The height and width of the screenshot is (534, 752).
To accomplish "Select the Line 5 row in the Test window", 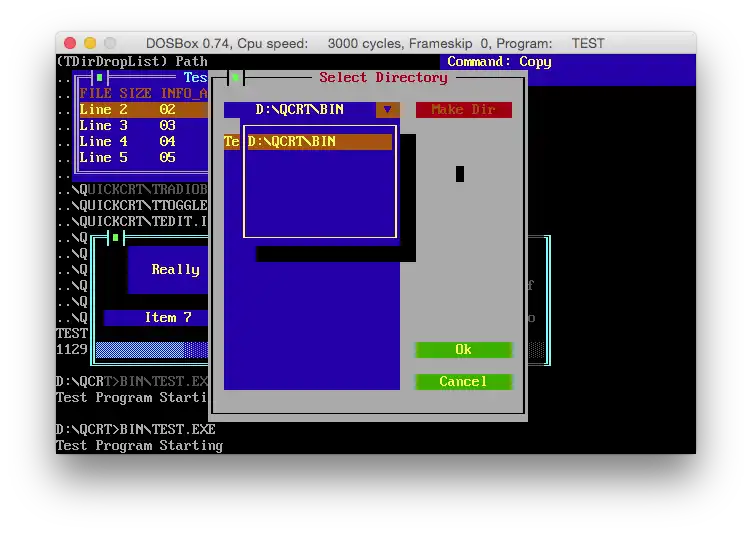I will pyautogui.click(x=143, y=157).
